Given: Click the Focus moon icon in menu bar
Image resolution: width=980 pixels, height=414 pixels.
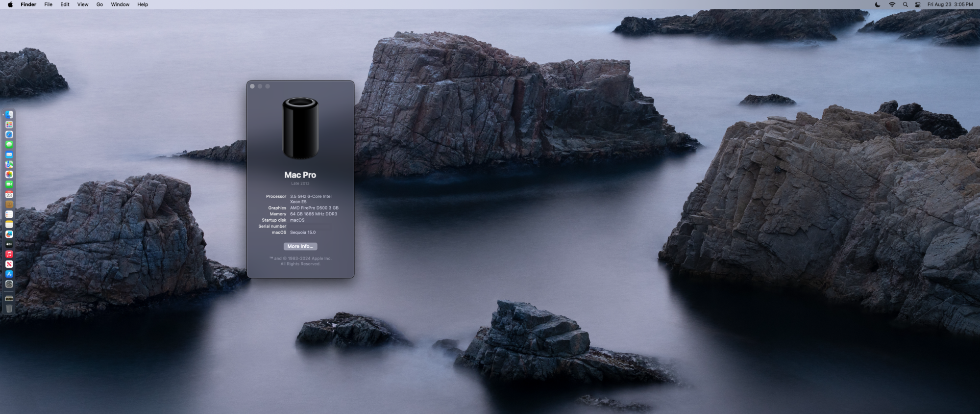Looking at the screenshot, I should click(878, 4).
